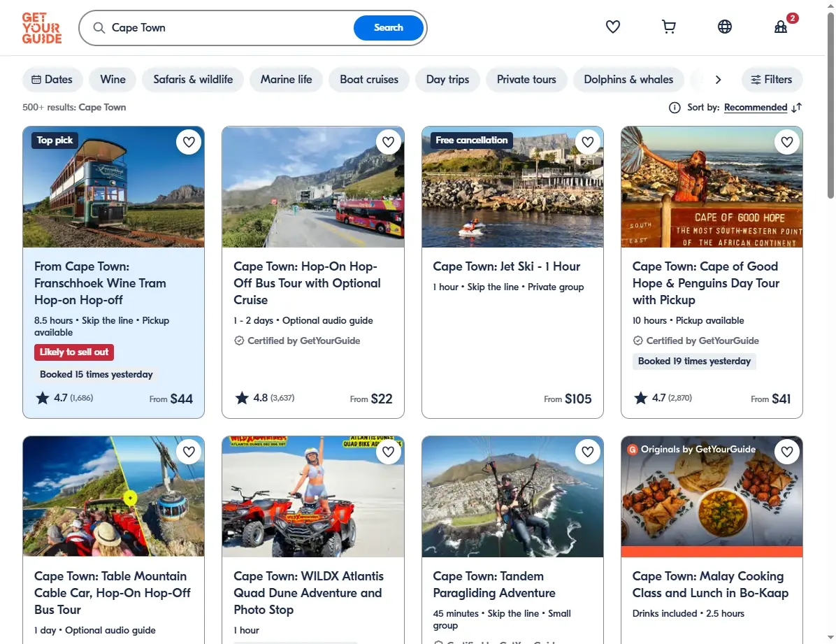Click the GetYourGuide logo
Image resolution: width=836 pixels, height=644 pixels.
point(41,28)
